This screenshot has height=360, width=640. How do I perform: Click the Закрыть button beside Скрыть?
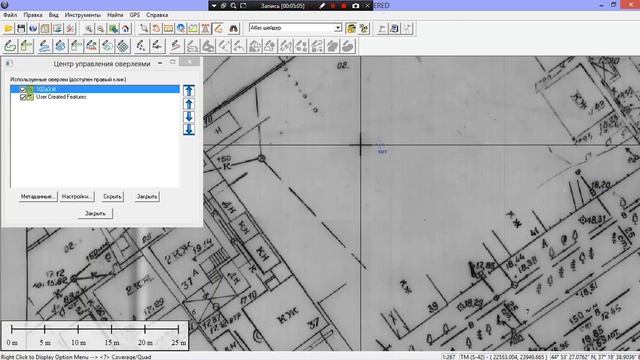pos(147,197)
